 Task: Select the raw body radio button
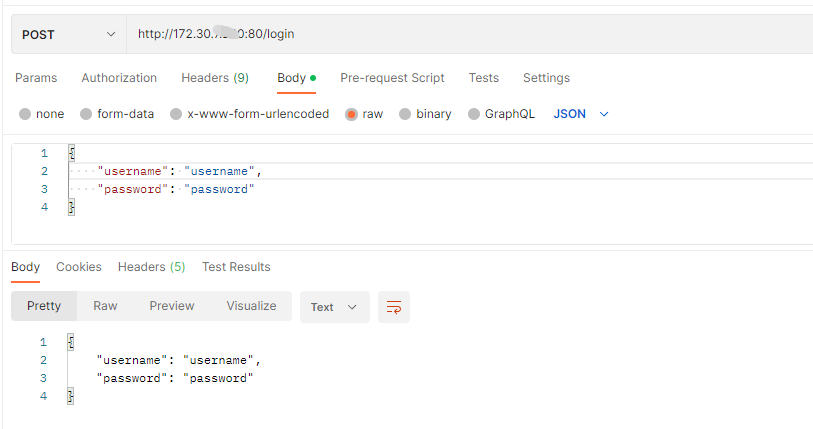(x=352, y=114)
